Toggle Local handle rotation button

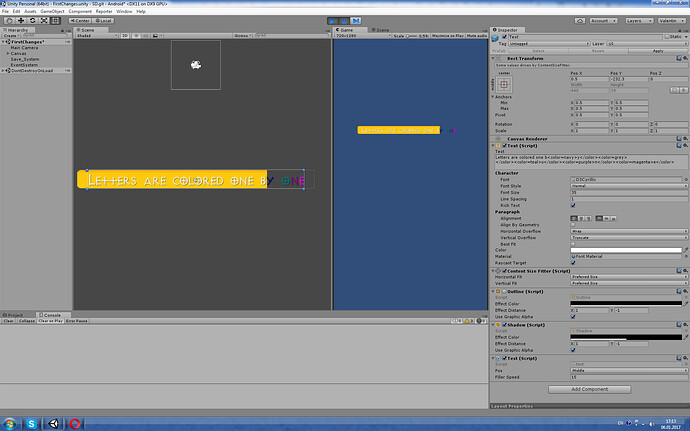pos(103,21)
